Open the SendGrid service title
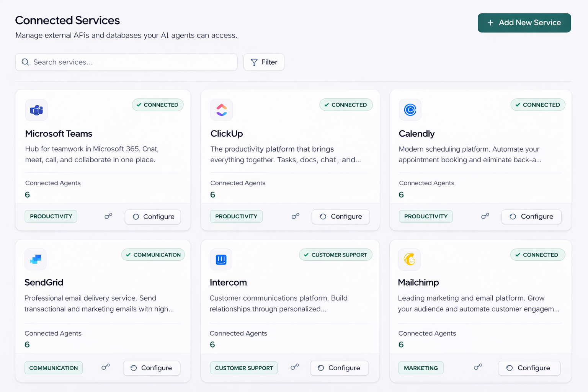 (x=44, y=283)
